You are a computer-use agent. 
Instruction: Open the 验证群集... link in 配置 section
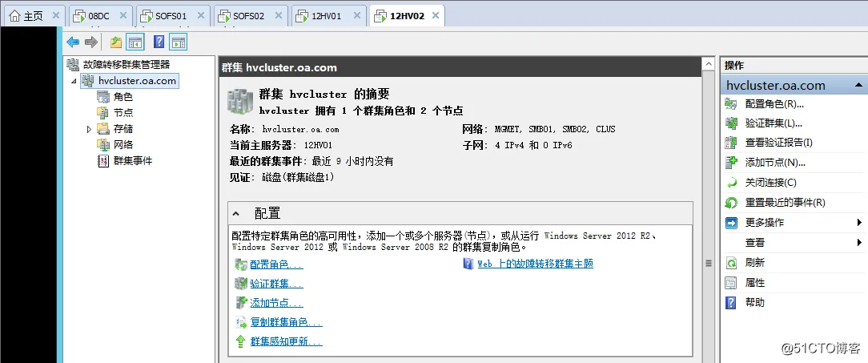[277, 284]
